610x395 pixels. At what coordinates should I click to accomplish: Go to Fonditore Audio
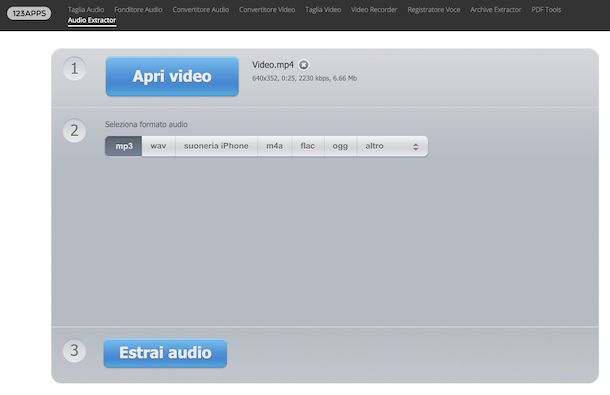pyautogui.click(x=138, y=10)
